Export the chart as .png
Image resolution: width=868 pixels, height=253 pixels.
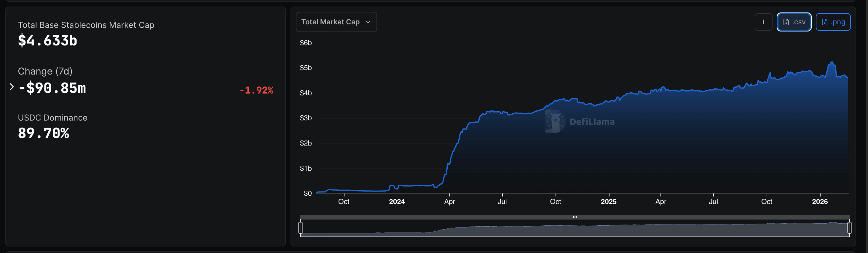coord(833,22)
